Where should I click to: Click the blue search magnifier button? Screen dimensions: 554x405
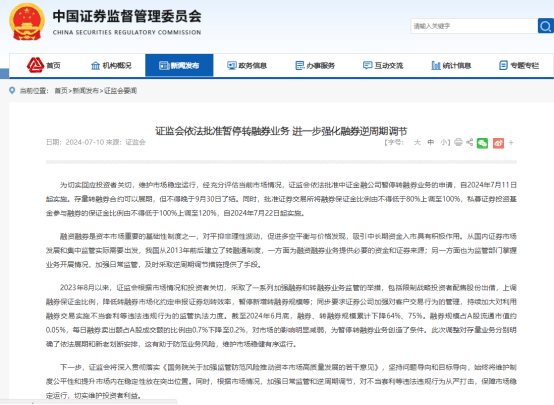(x=546, y=26)
